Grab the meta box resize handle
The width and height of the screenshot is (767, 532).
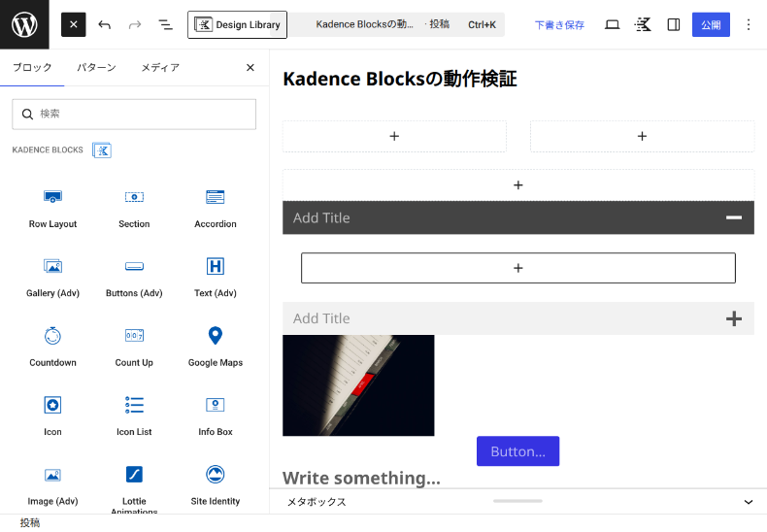click(518, 501)
